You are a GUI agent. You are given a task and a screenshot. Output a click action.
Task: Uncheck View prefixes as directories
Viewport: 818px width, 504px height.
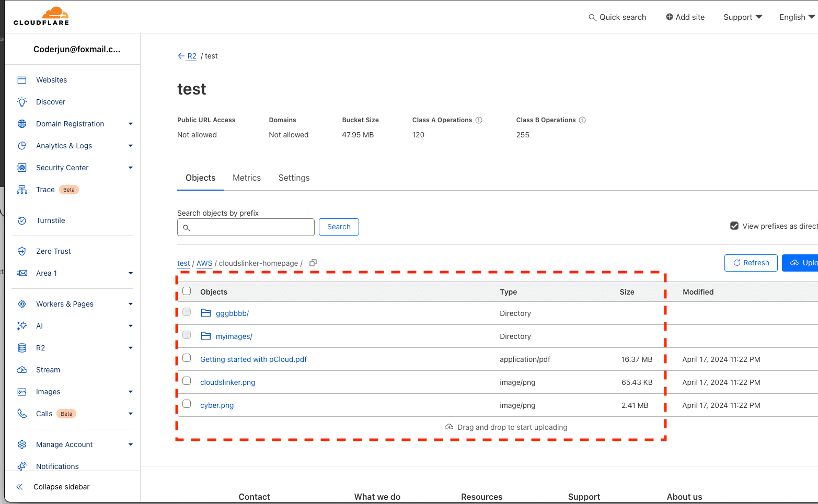(734, 226)
